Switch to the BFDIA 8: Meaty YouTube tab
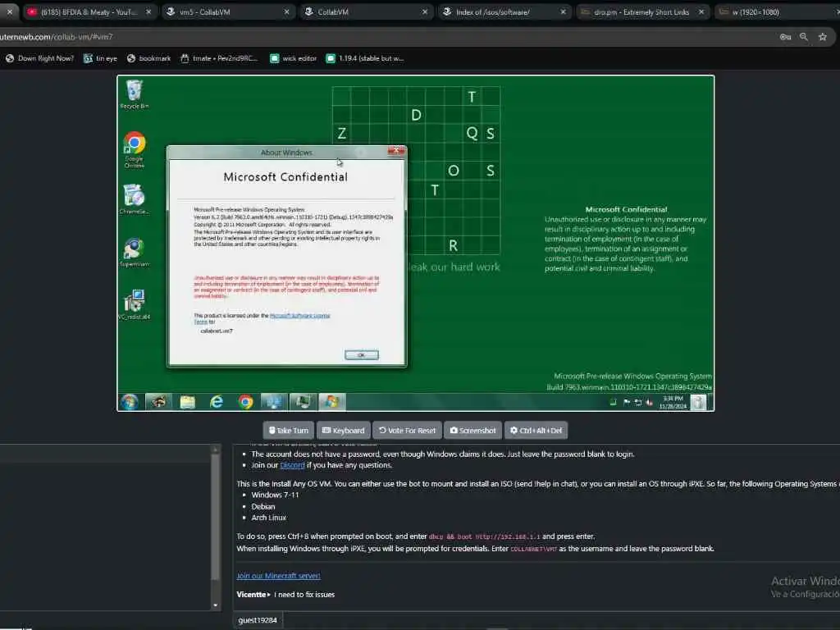The width and height of the screenshot is (840, 630). click(89, 11)
